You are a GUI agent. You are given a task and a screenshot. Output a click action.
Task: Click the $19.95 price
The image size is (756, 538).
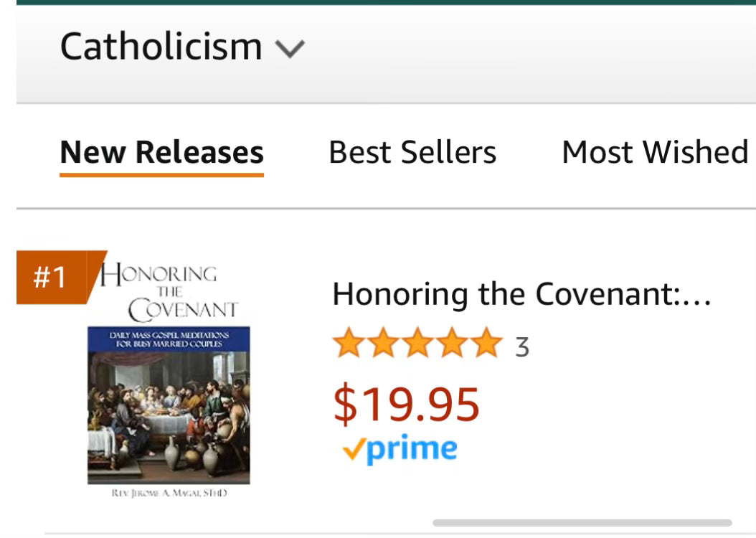(406, 405)
